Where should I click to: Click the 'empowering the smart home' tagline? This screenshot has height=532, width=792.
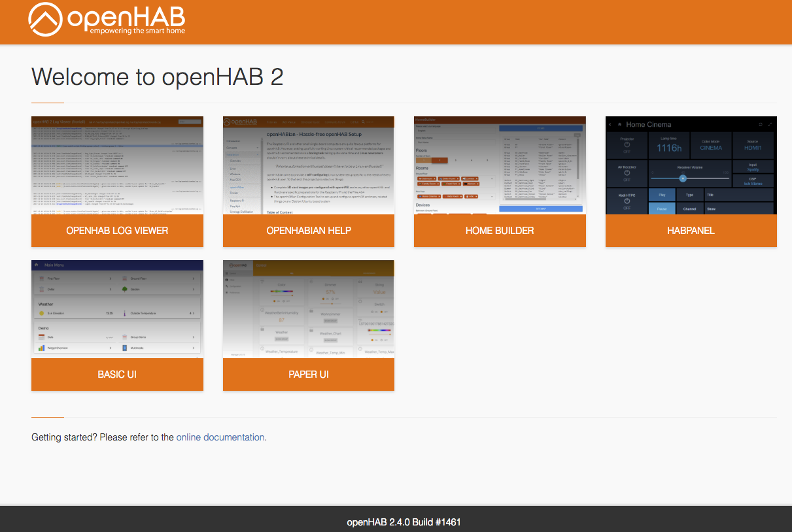(x=137, y=31)
